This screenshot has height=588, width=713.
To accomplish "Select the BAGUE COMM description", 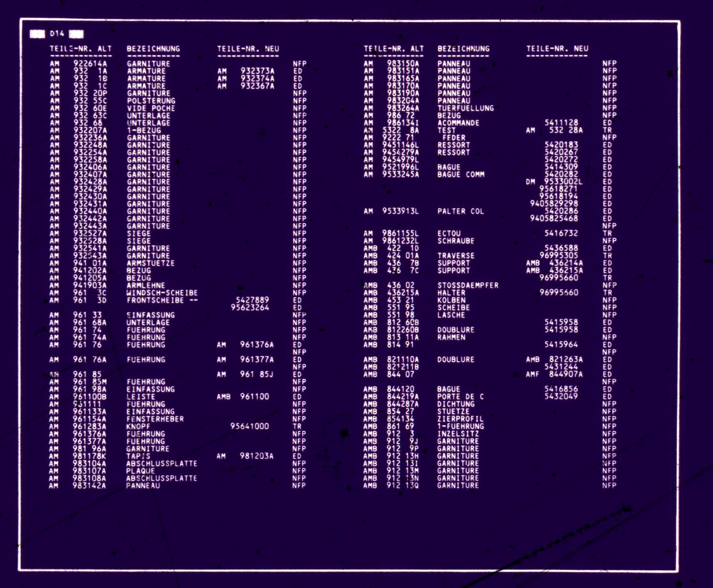I will (461, 174).
